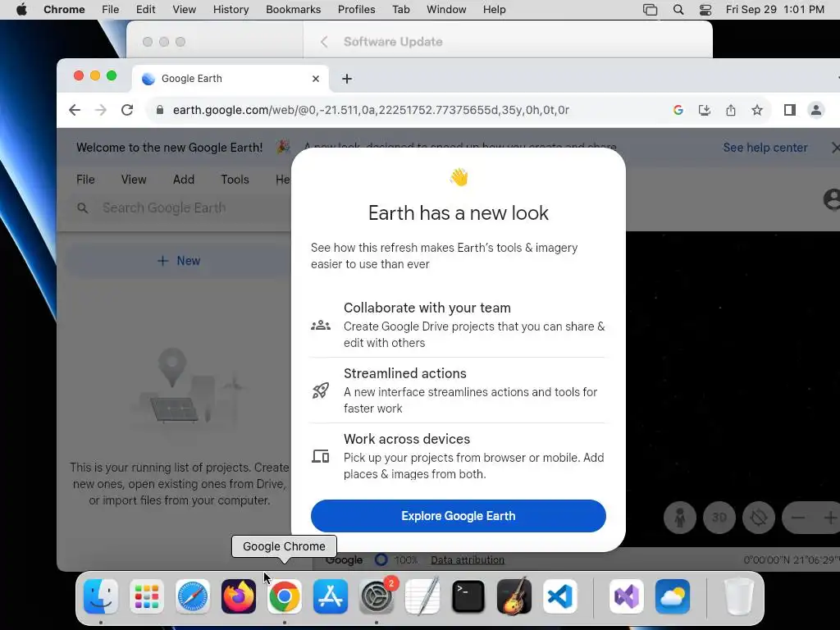The height and width of the screenshot is (630, 840).
Task: Open the Trash in the Dock
Action: pos(739,596)
